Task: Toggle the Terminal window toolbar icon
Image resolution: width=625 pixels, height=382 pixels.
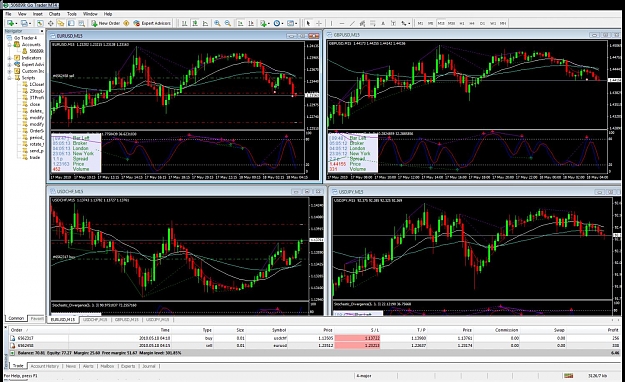Action: click(x=71, y=24)
